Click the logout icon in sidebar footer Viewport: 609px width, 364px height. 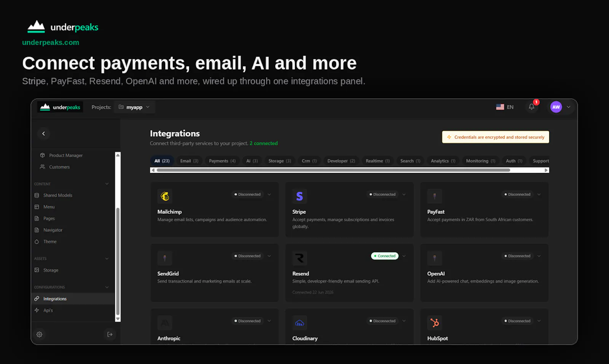[x=110, y=334]
